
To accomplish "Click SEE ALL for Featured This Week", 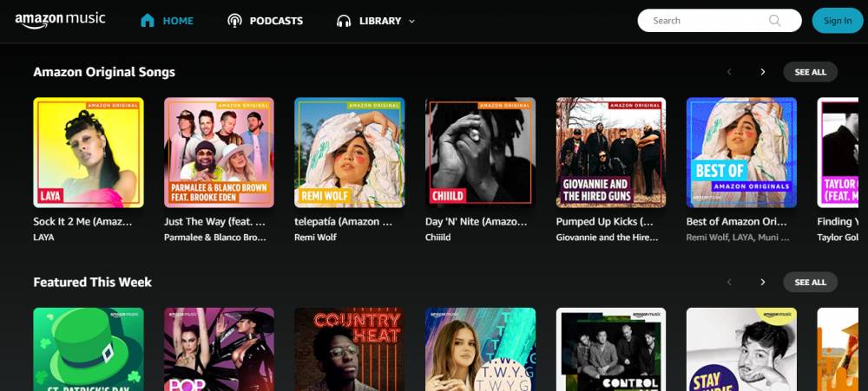I will 810,282.
